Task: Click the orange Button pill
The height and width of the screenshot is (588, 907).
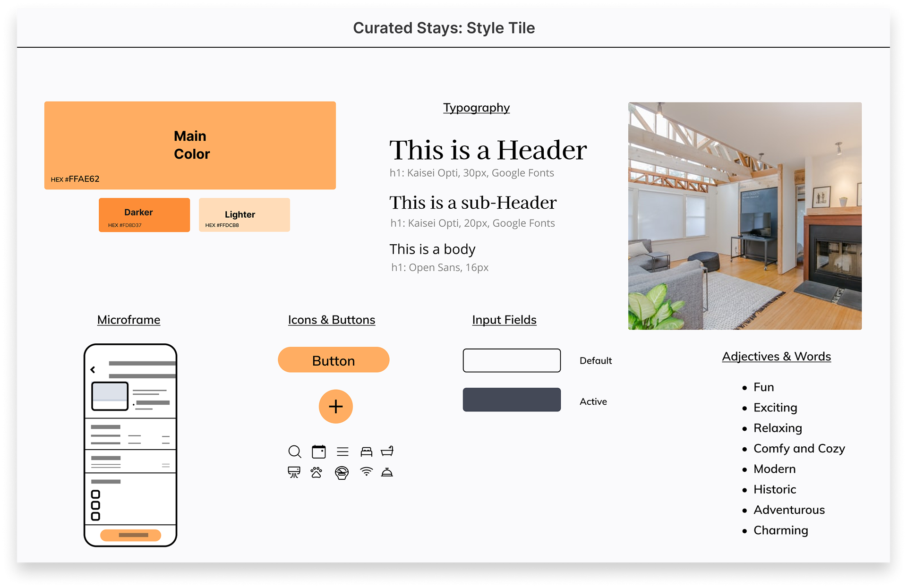Action: (334, 360)
